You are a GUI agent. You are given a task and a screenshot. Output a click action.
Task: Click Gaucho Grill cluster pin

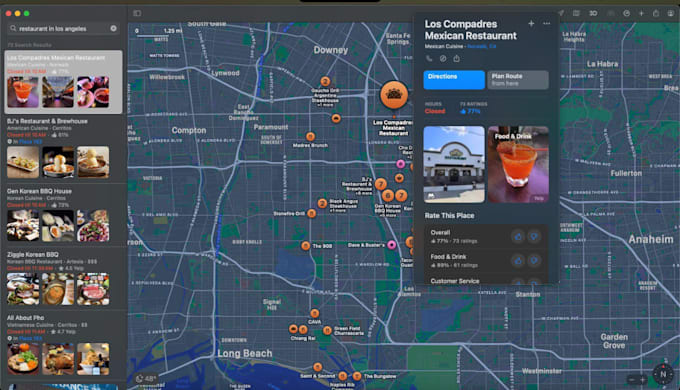pyautogui.click(x=325, y=81)
